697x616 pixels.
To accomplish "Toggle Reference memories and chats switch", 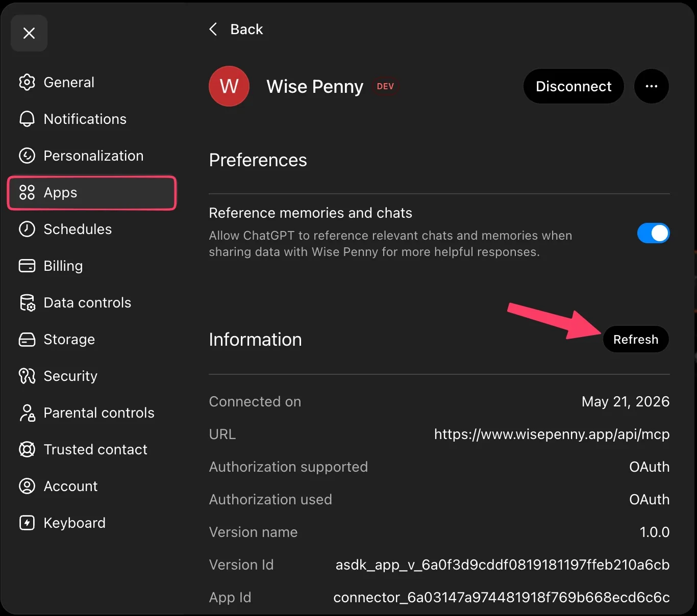I will point(653,233).
